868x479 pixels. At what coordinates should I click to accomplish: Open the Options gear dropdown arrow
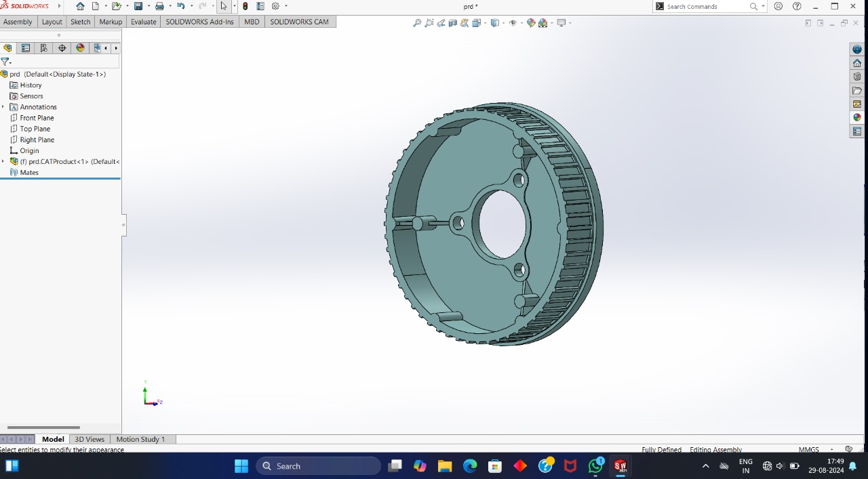286,6
